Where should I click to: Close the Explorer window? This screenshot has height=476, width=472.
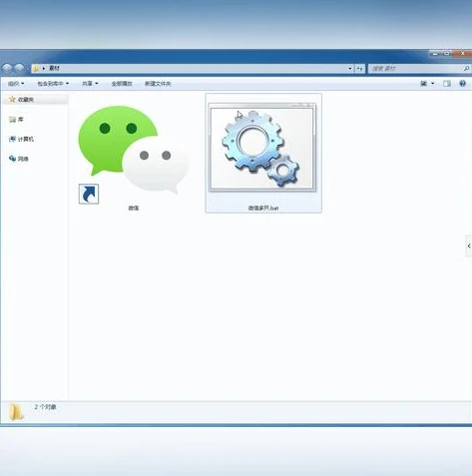[462, 53]
